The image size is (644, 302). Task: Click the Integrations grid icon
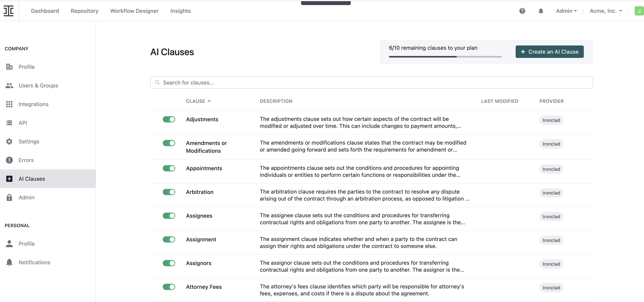(9, 104)
